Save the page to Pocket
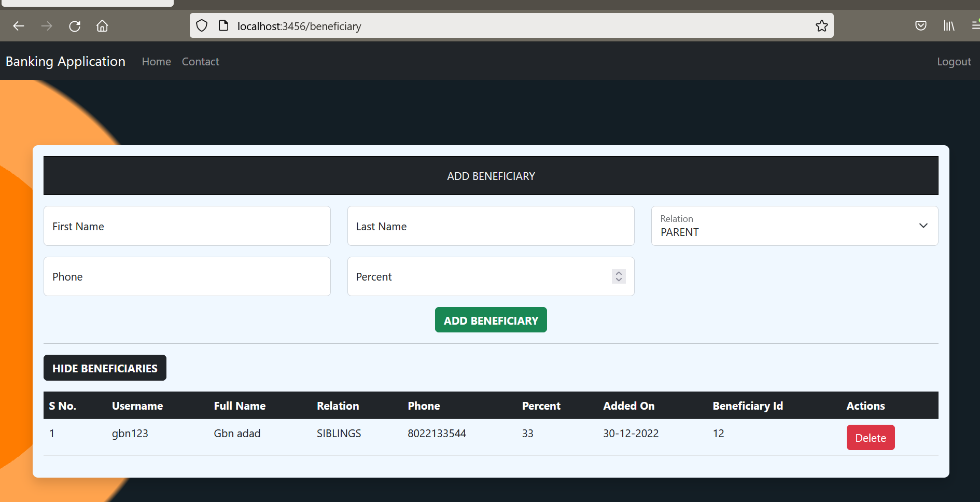Screen dimensions: 980x502 click(x=921, y=25)
